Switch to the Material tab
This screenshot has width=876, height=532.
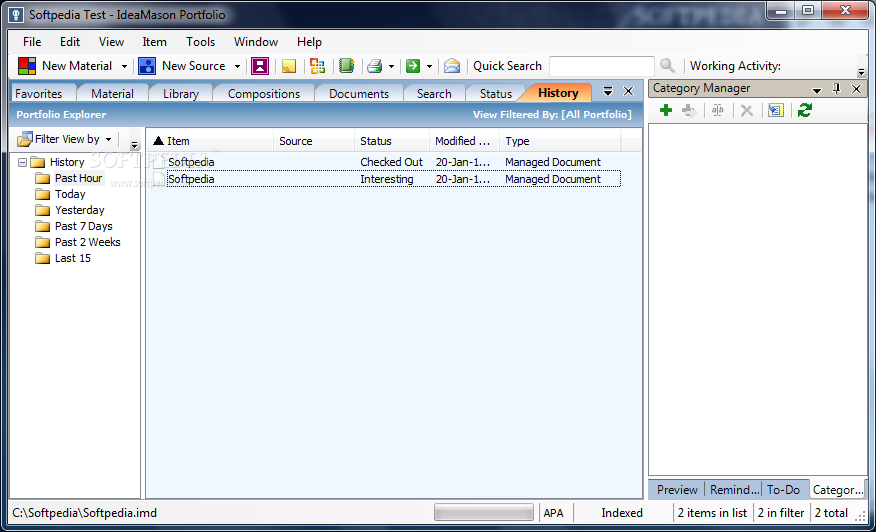[x=112, y=94]
